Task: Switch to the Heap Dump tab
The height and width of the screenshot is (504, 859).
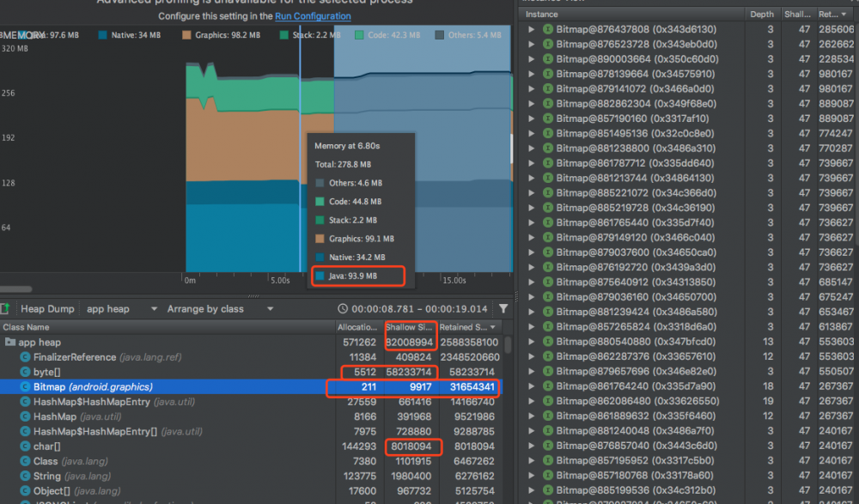Action: 47,308
